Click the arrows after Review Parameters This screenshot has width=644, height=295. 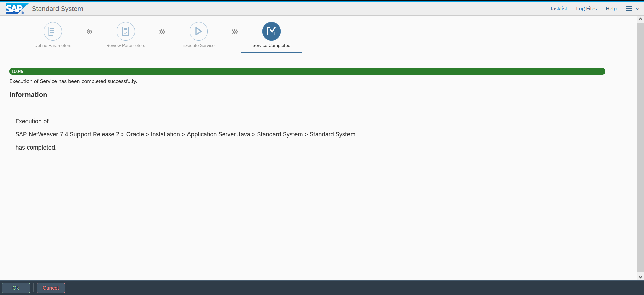click(162, 32)
